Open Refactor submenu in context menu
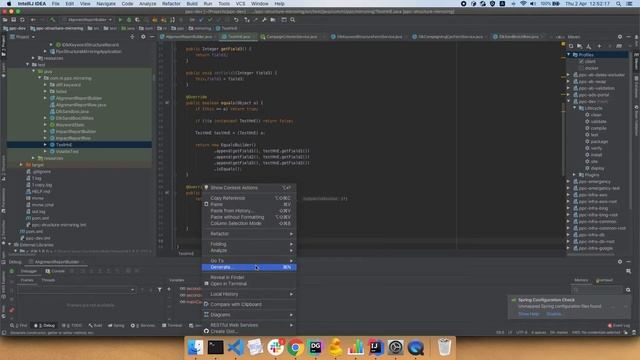Image resolution: width=640 pixels, height=360 pixels. [x=249, y=234]
